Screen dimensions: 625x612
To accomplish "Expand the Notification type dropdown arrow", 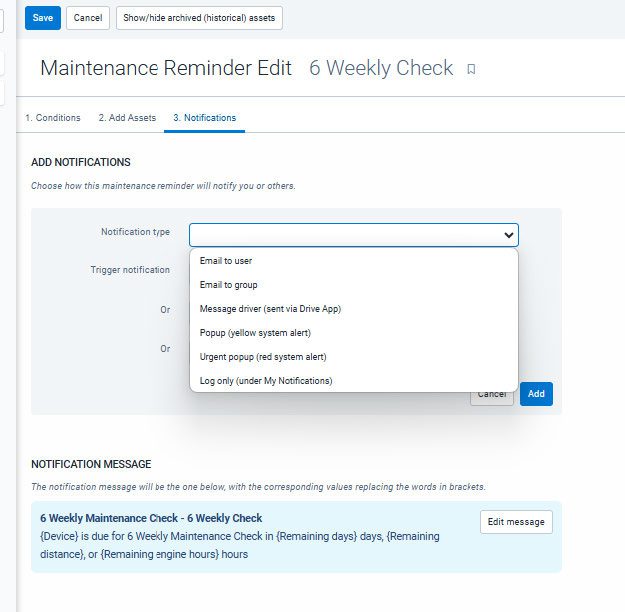I will click(x=509, y=235).
